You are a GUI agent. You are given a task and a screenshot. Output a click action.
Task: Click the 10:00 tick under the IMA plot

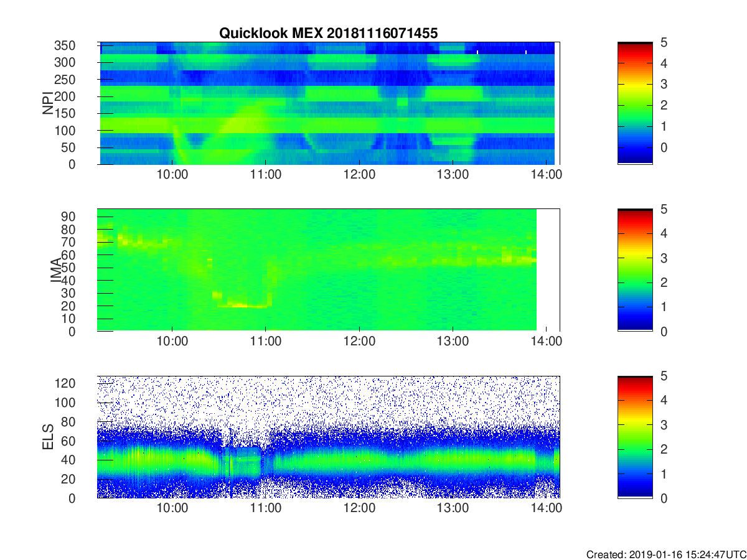172,341
